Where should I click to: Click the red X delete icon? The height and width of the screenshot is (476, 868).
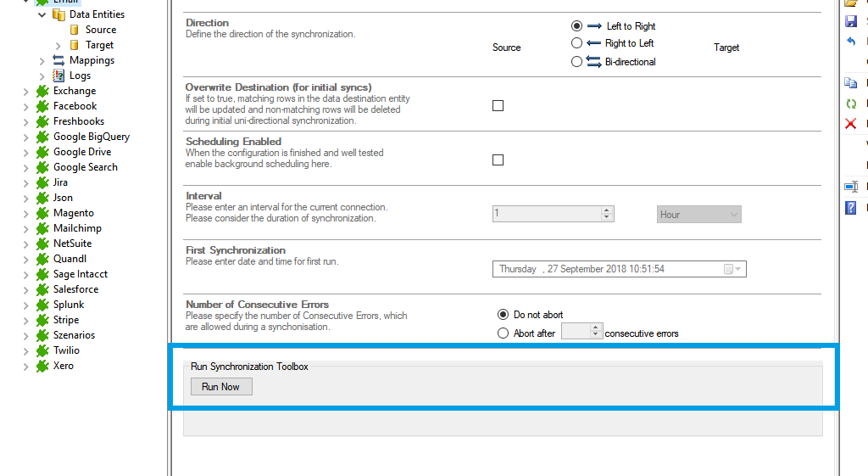(851, 124)
